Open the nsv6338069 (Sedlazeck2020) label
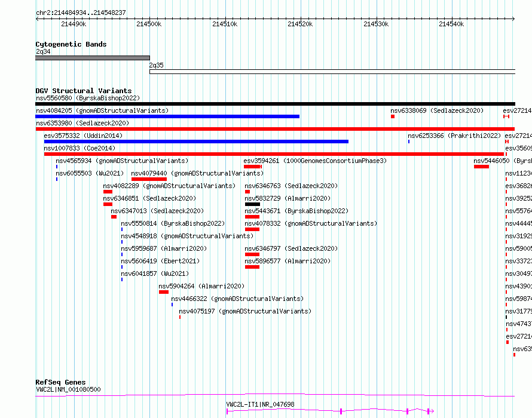This screenshot has width=532, height=418. click(437, 110)
